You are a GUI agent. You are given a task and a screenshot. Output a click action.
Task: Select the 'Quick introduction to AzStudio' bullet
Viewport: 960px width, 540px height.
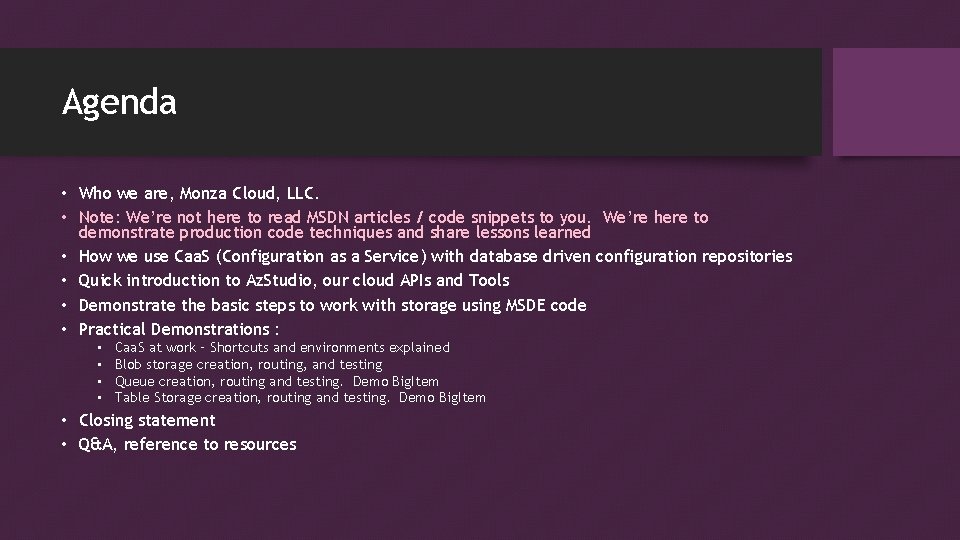294,280
